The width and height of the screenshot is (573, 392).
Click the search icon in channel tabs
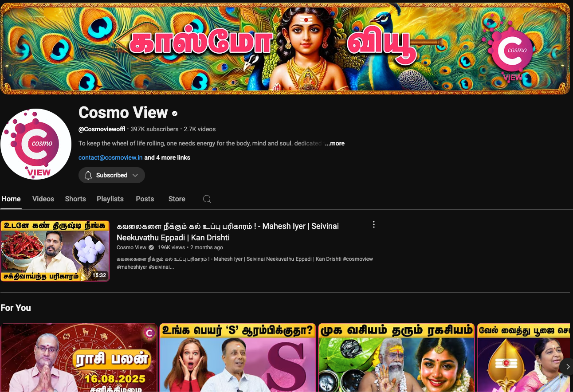[x=207, y=199]
